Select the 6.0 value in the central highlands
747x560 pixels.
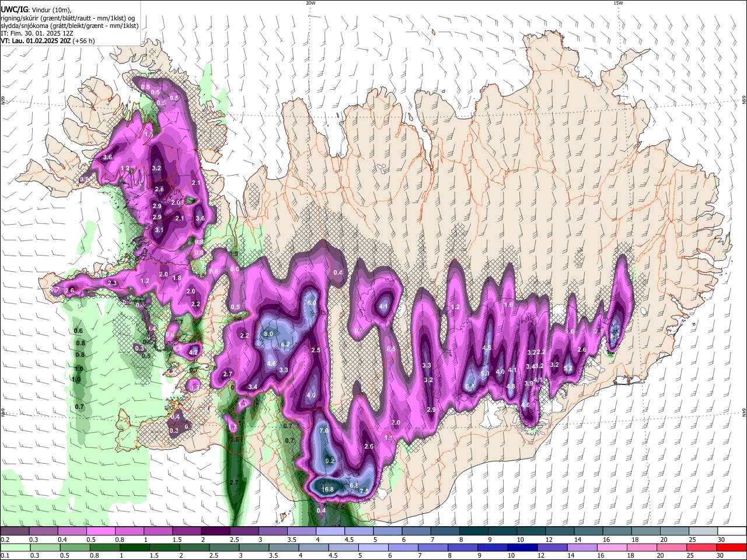coord(312,303)
